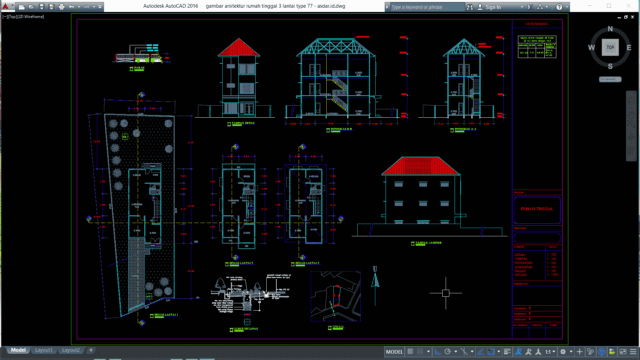Viewport: 640px width, 360px height.
Task: Click the Save As icon
Action: 51,7
